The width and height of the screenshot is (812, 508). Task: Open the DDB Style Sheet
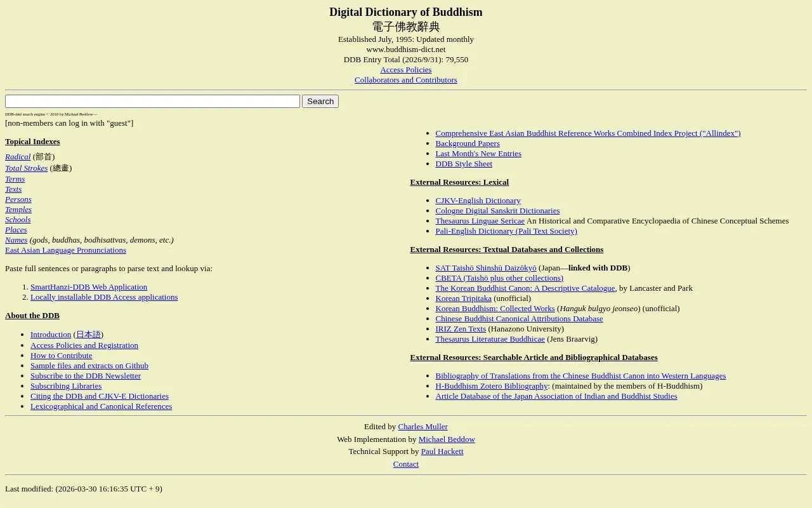(x=464, y=164)
